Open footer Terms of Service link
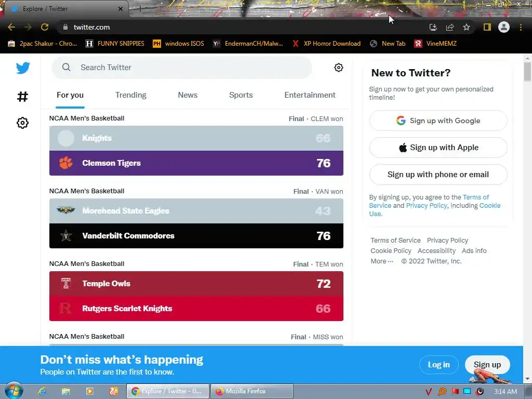This screenshot has height=399, width=532. tap(395, 240)
